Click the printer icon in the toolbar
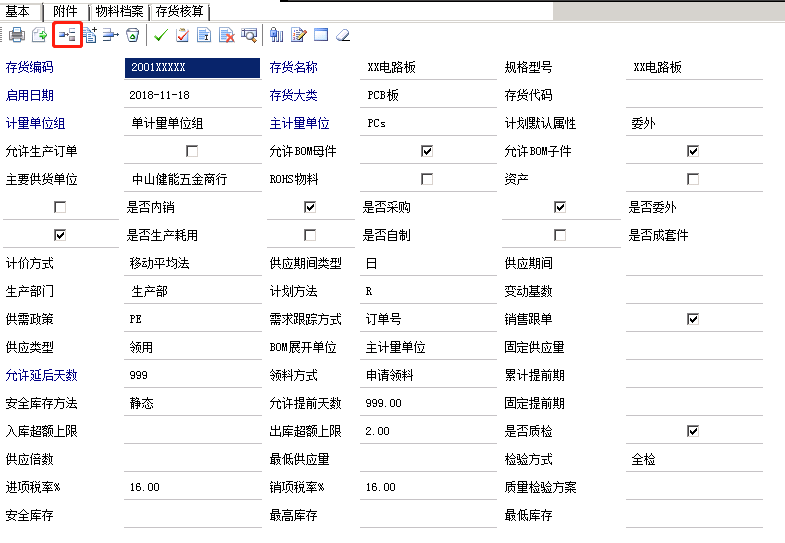The image size is (785, 543). [17, 35]
